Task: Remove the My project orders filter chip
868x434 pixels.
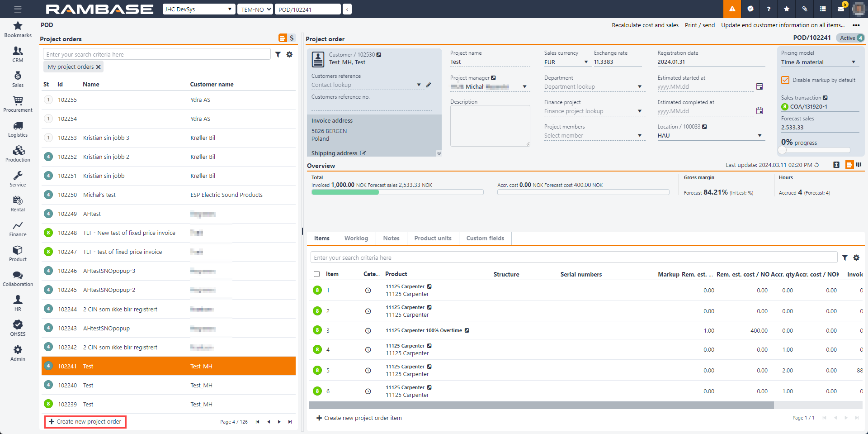Action: (x=99, y=67)
